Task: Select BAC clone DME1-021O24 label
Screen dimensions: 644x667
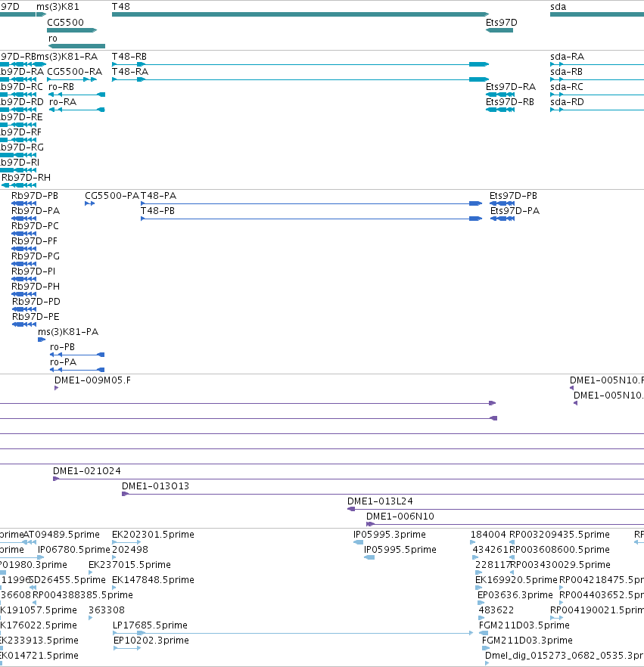Action: click(x=87, y=471)
